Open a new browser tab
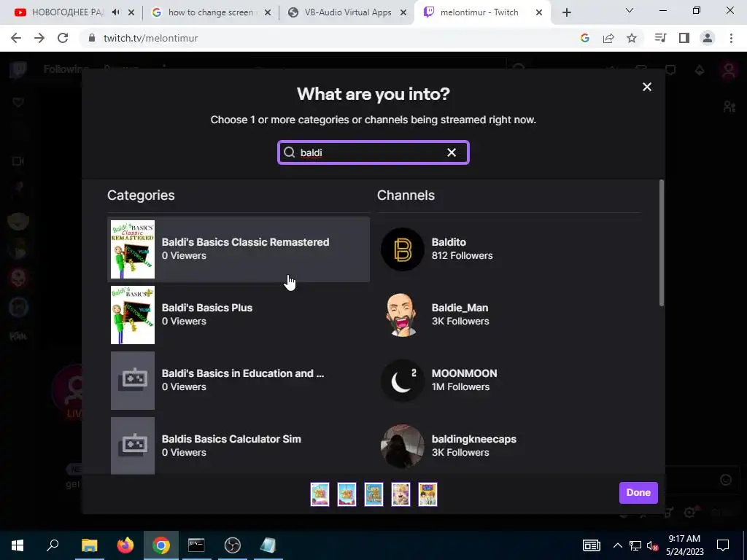The image size is (747, 560). (x=566, y=12)
